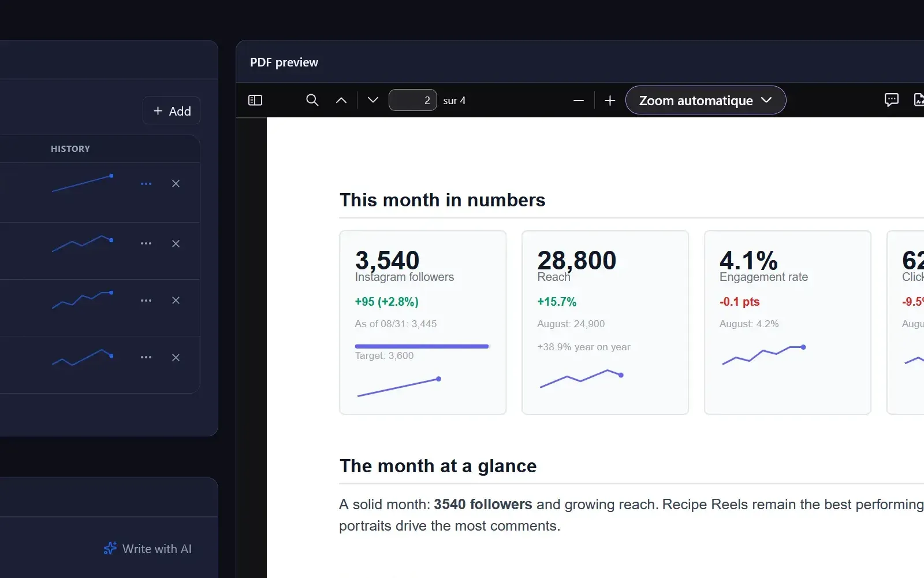Remove the third history row with X

176,301
